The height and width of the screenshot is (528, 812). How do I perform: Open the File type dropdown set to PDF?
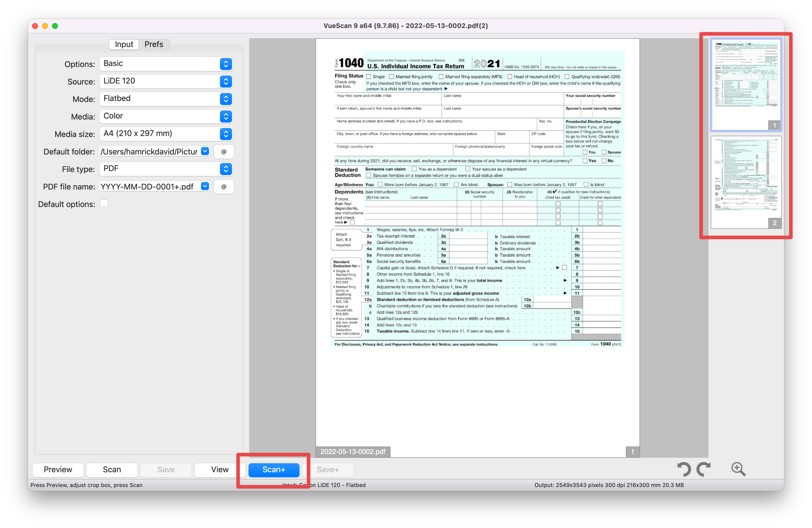tap(166, 169)
